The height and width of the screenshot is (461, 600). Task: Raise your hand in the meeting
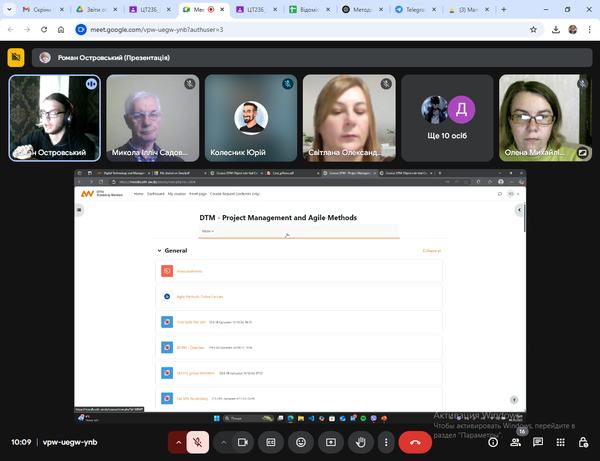(360, 441)
